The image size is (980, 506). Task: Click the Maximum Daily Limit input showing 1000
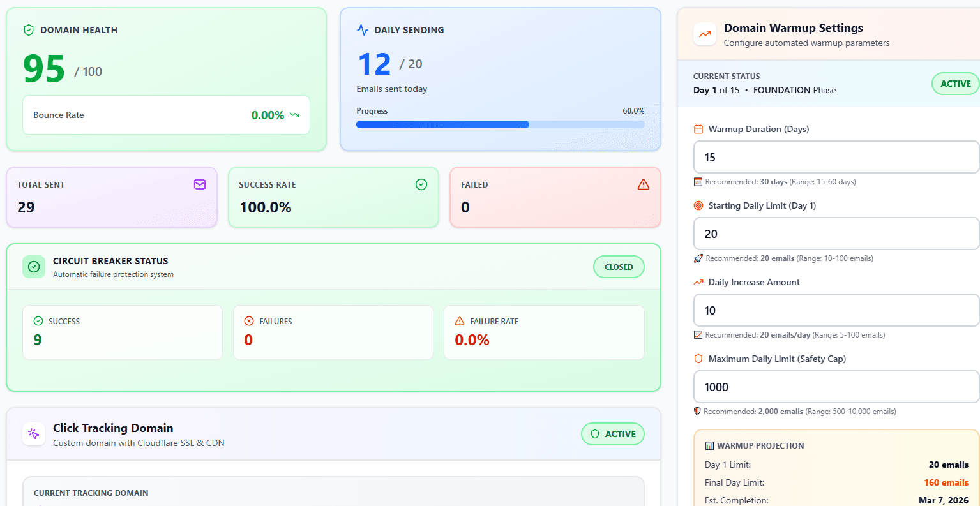(836, 387)
